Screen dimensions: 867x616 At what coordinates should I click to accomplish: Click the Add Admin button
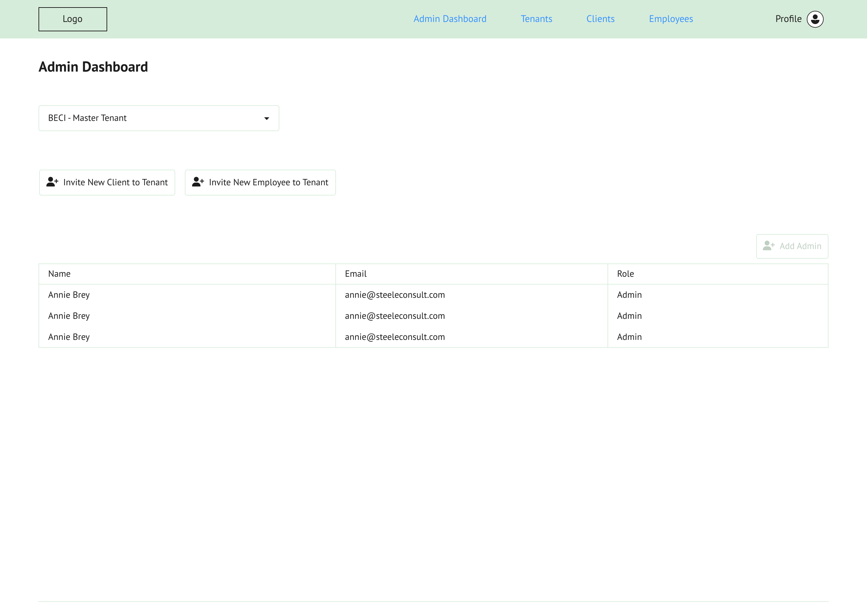click(x=792, y=246)
